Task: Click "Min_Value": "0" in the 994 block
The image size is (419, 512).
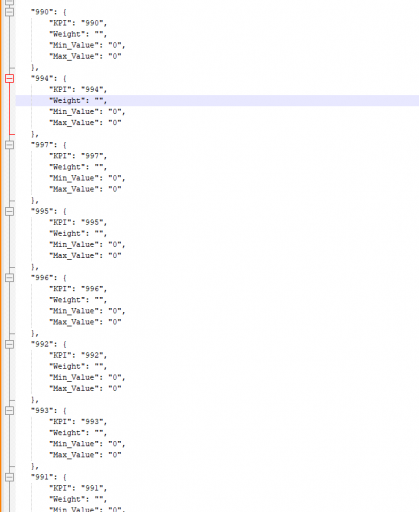Action: 87,112
